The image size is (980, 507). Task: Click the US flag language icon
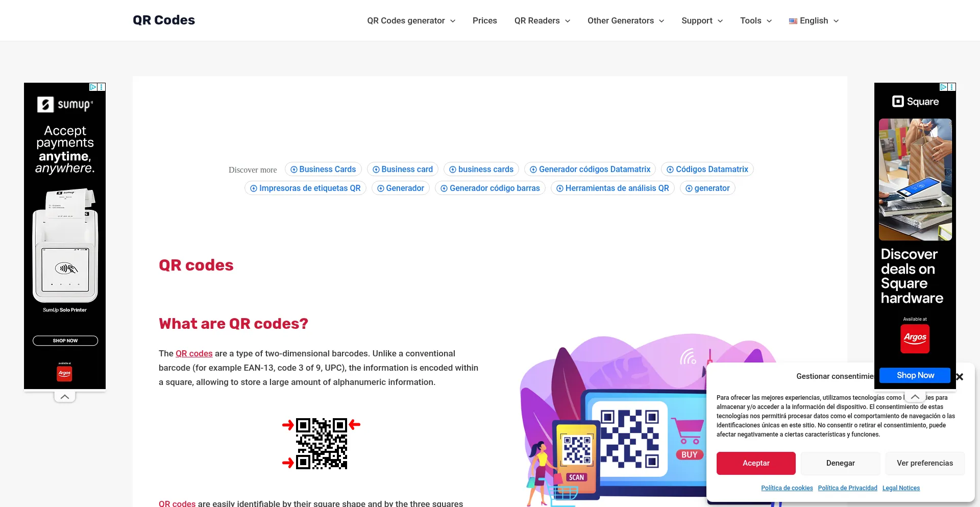point(793,21)
